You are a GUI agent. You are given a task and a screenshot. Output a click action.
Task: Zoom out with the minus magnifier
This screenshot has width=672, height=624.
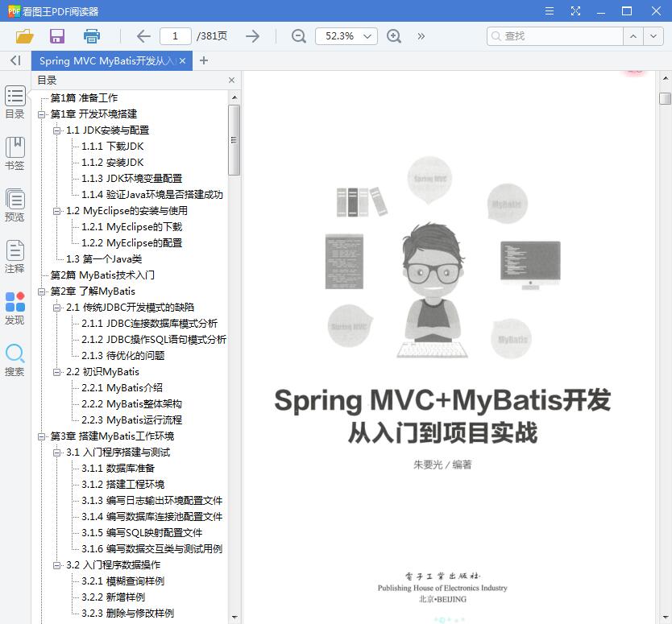298,36
